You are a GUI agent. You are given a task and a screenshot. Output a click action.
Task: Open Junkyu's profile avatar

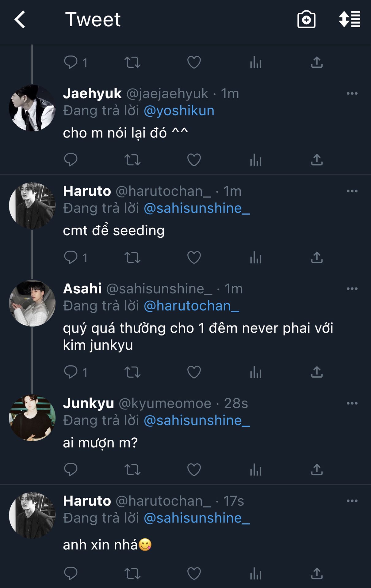click(x=32, y=418)
